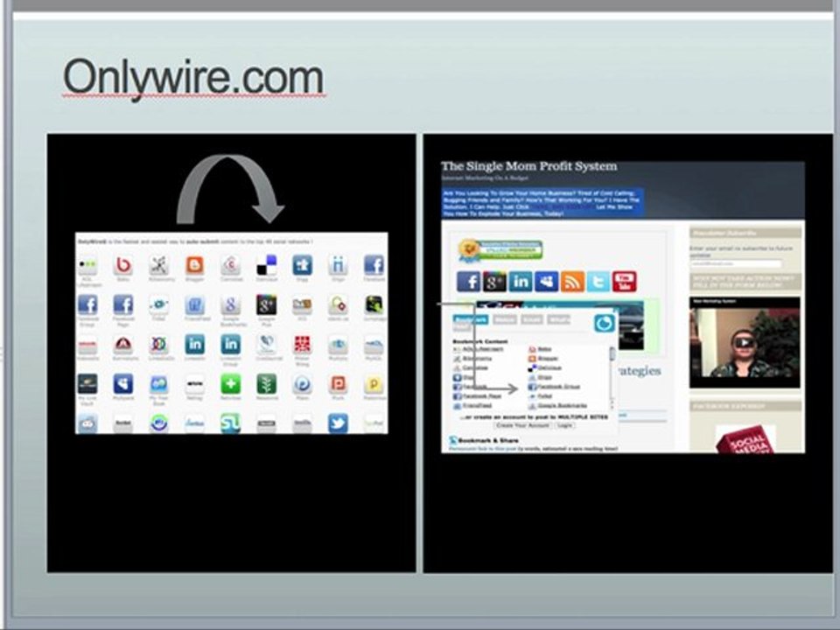This screenshot has width=840, height=630.
Task: Click the LinkaGoGo icon in the grid
Action: click(159, 345)
